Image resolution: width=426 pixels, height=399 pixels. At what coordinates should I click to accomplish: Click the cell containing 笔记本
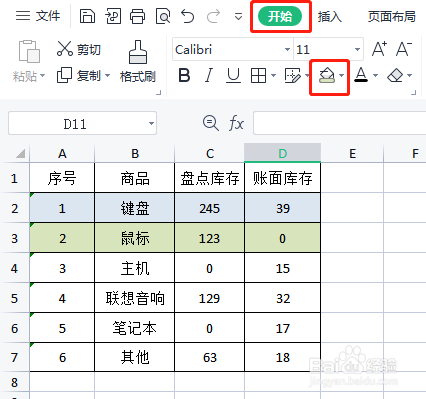(x=135, y=328)
